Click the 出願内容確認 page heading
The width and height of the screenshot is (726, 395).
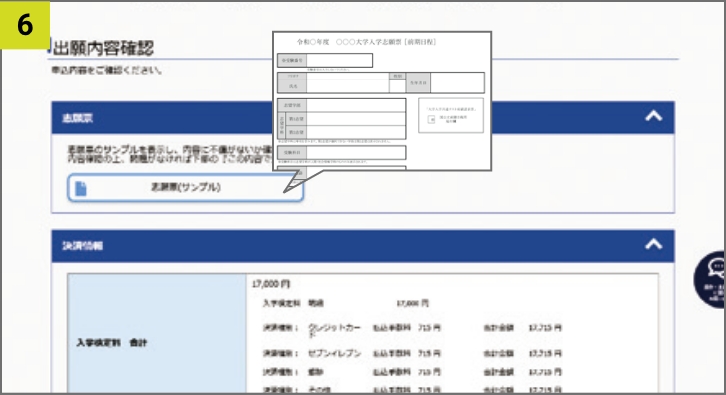[x=103, y=48]
